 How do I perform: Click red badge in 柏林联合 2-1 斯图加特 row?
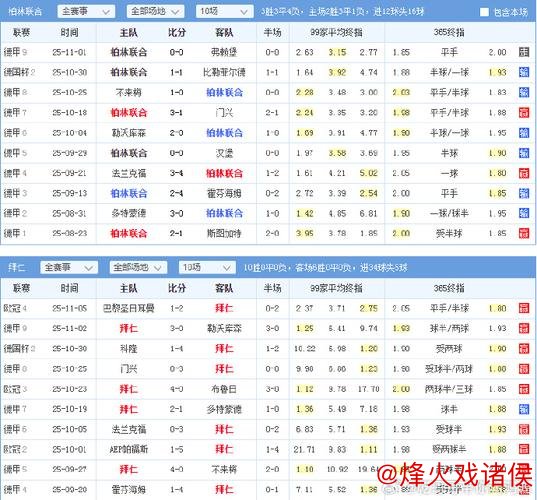click(x=524, y=234)
